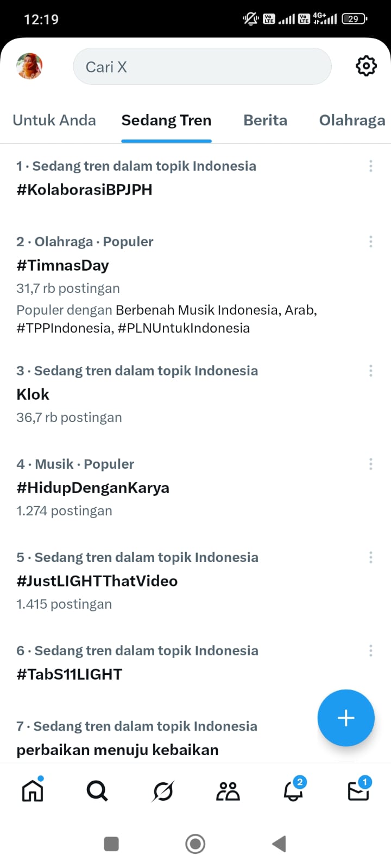The width and height of the screenshot is (391, 868).
Task: Focus the Cari X search field
Action: [202, 67]
